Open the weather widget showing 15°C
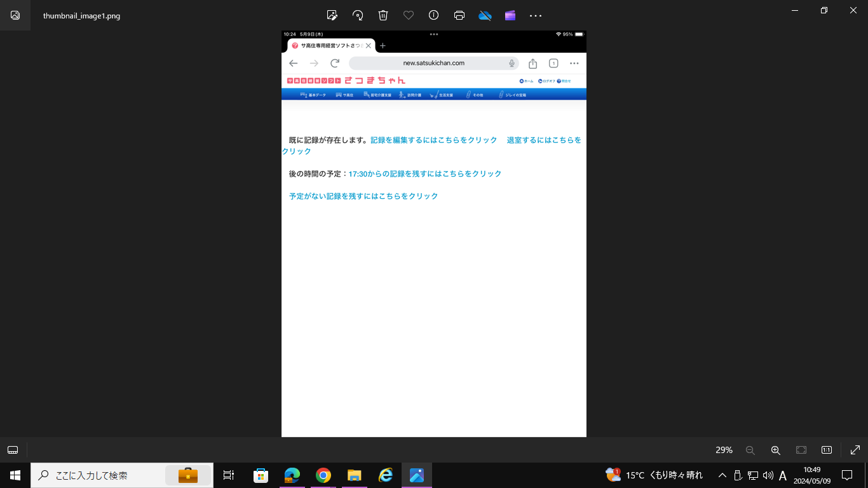Viewport: 868px width, 488px height. click(654, 475)
